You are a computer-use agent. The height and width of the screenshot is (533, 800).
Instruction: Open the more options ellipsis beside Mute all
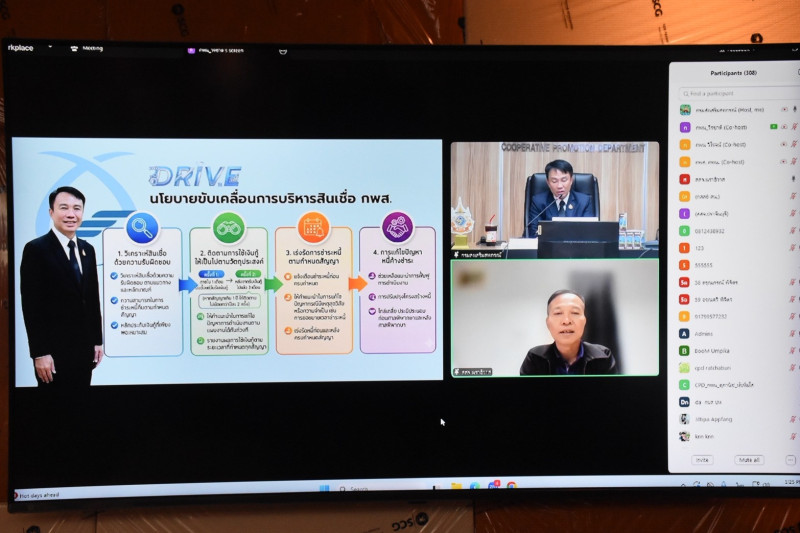(790, 460)
